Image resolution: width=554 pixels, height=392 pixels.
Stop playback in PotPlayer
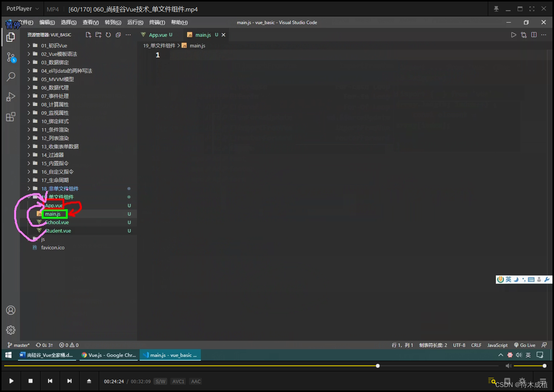coord(31,381)
